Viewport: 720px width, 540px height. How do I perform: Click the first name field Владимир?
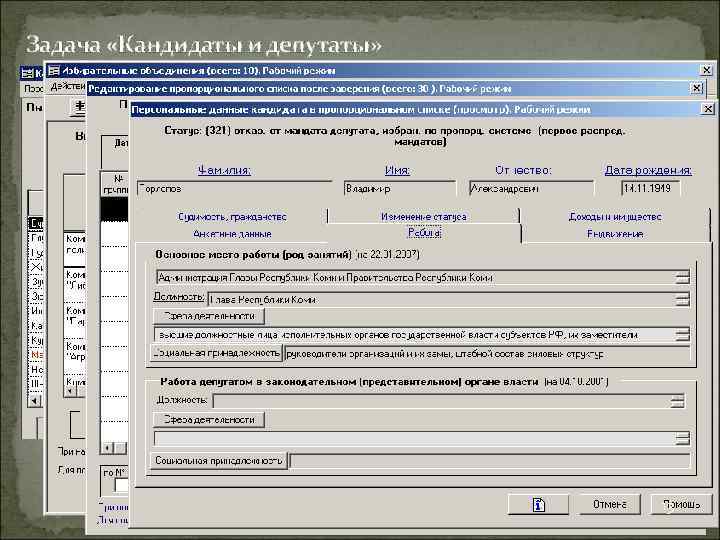pos(399,189)
